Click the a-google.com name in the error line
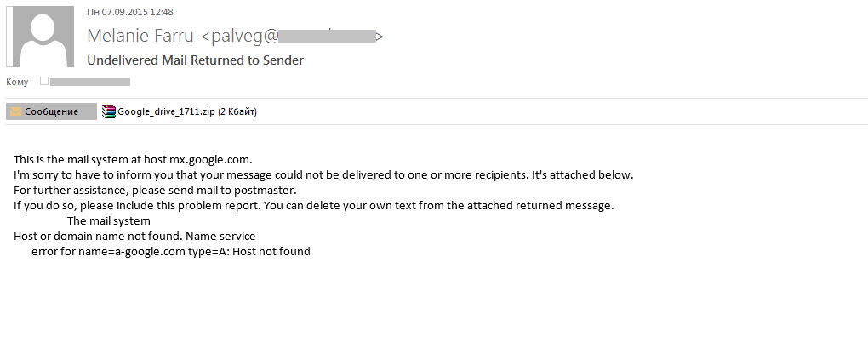Viewport: 868px width, 337px height. [x=148, y=252]
